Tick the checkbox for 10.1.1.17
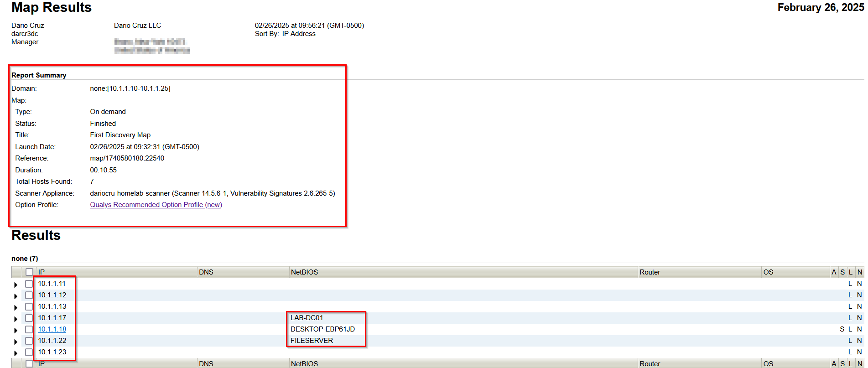Image resolution: width=868 pixels, height=368 pixels. pos(29,318)
